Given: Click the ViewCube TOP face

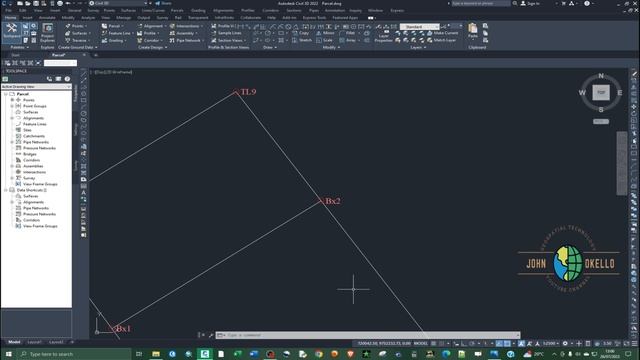Looking at the screenshot, I should [x=601, y=93].
